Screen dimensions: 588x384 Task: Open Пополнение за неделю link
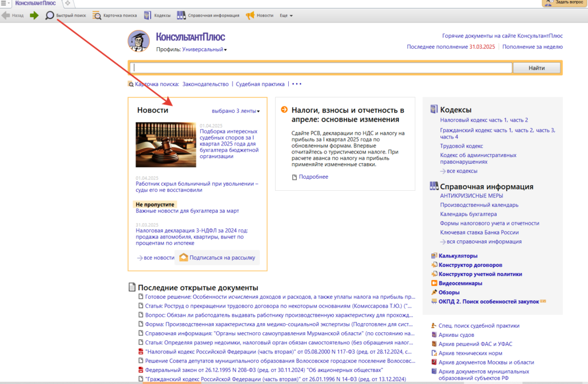tap(532, 47)
